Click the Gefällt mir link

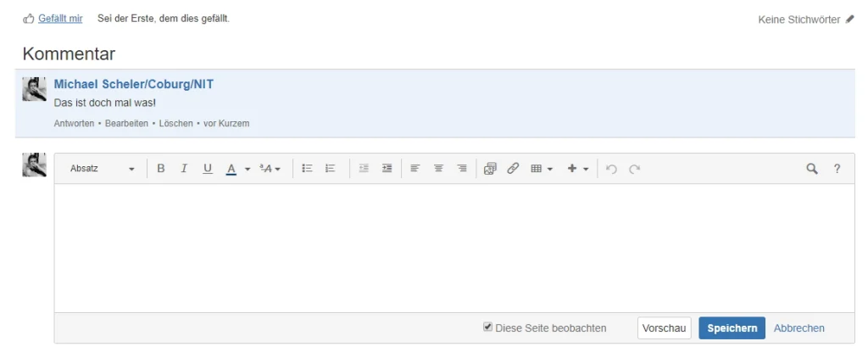pyautogui.click(x=60, y=19)
